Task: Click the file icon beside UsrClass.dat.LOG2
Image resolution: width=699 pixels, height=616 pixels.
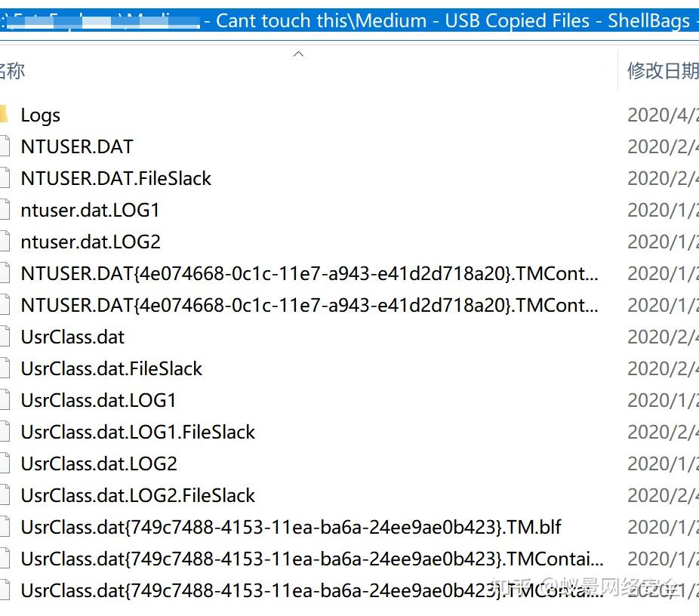Action: 5,464
